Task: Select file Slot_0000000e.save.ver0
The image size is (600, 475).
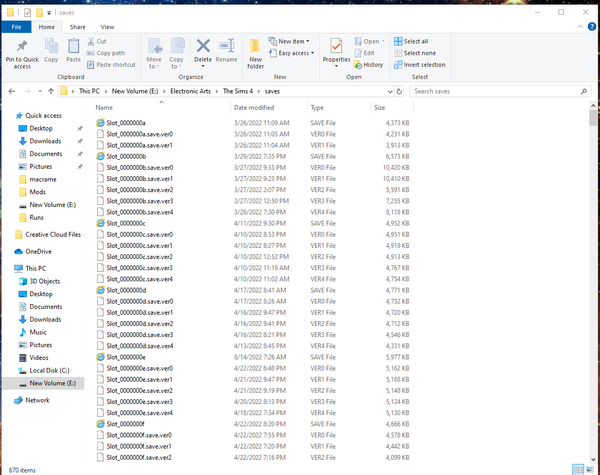Action: click(140, 368)
